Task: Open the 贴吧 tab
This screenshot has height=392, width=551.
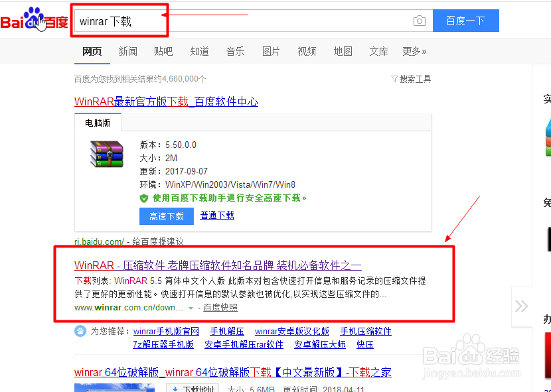Action: point(163,52)
